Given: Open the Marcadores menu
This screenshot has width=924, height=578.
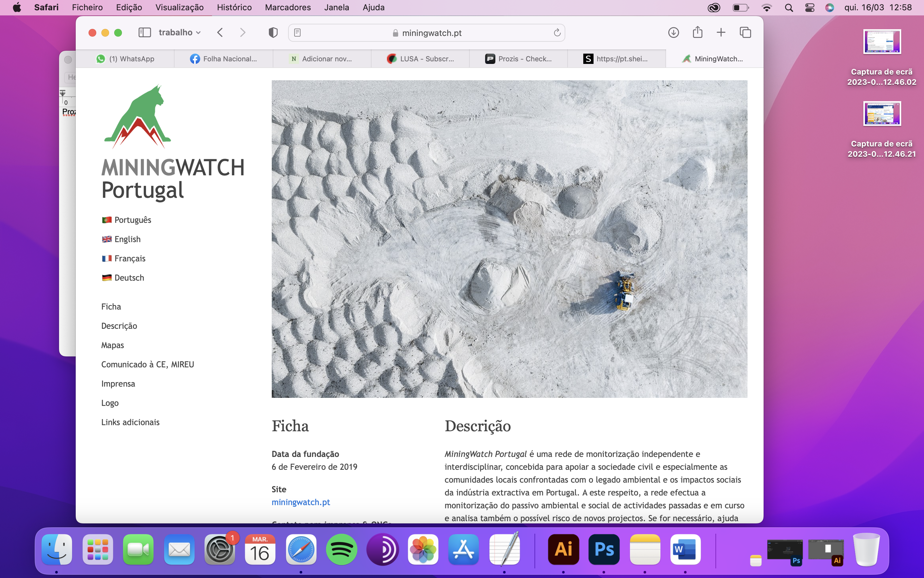Looking at the screenshot, I should point(288,7).
